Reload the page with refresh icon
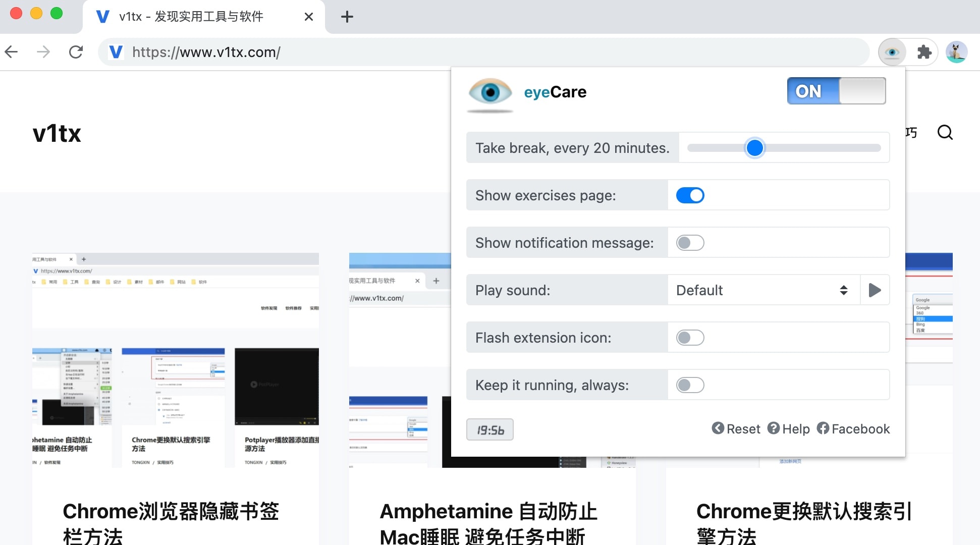 [76, 52]
